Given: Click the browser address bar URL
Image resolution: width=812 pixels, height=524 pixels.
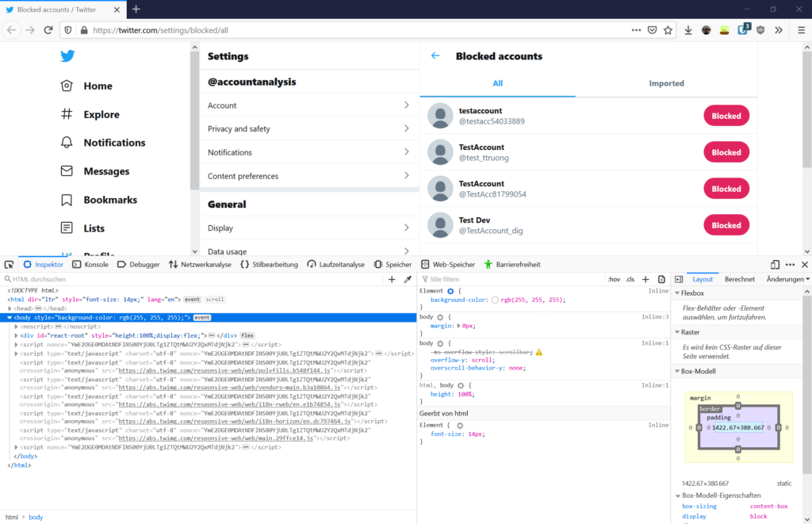Looking at the screenshot, I should click(x=160, y=30).
